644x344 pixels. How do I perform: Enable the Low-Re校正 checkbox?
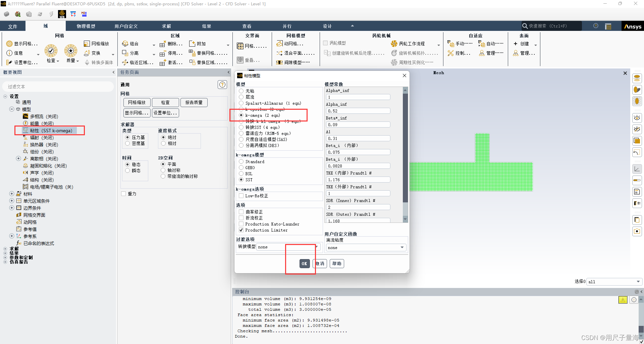[x=241, y=196]
